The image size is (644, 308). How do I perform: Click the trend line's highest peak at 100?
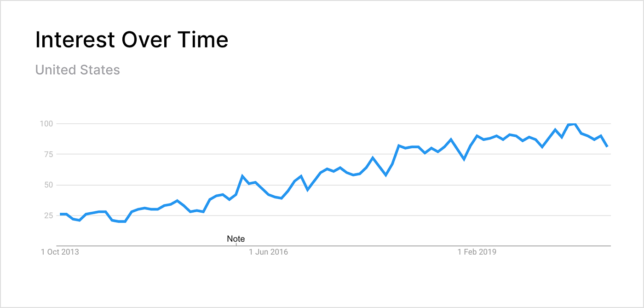(572, 124)
